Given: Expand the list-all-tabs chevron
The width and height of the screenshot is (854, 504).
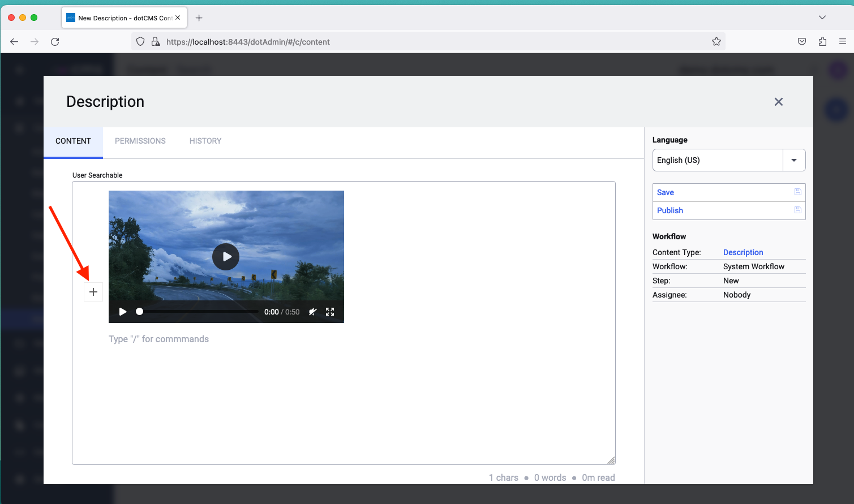Looking at the screenshot, I should (x=822, y=18).
